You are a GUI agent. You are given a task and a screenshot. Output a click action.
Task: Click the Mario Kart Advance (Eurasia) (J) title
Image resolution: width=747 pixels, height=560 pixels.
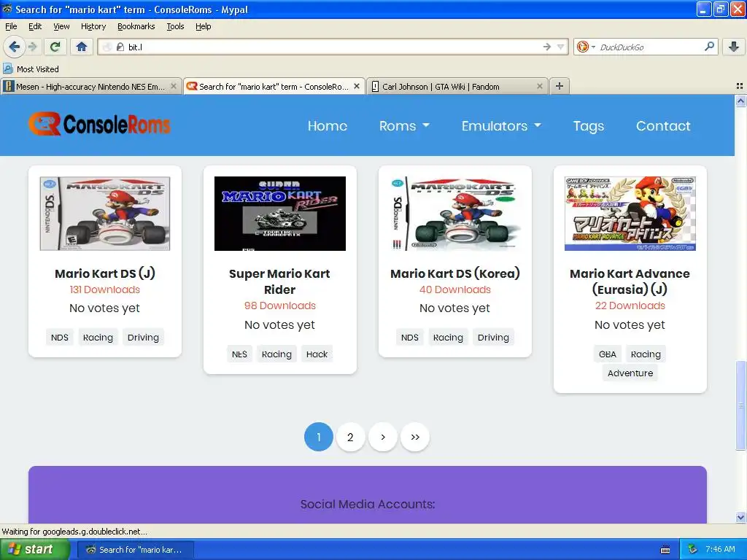[630, 281]
